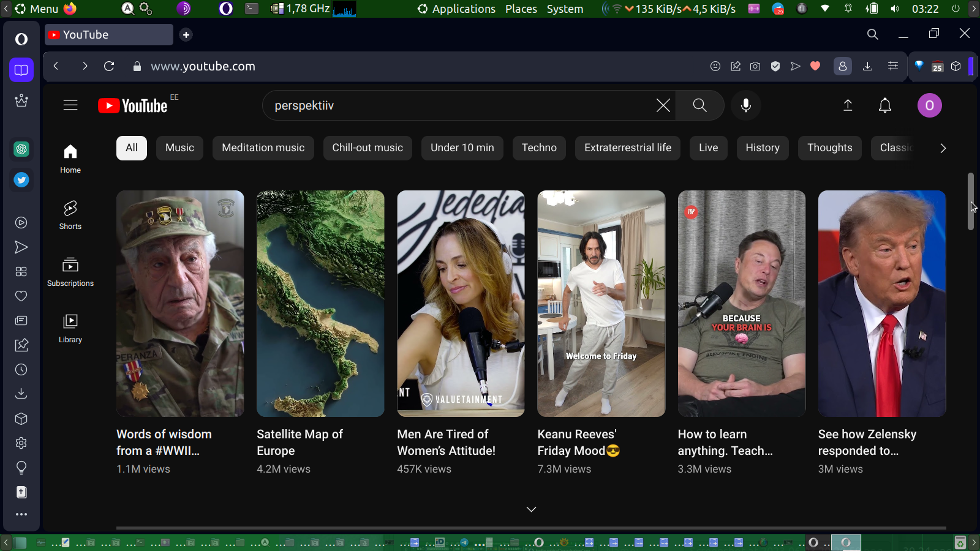The image size is (980, 551).
Task: Expand more Shorts with the down chevron
Action: point(531,509)
